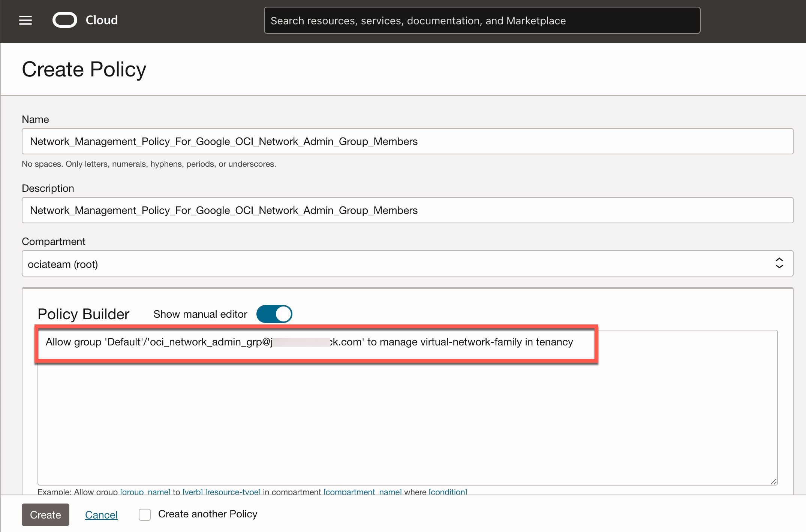Check the Create another Policy checkbox
806x532 pixels.
pos(145,514)
